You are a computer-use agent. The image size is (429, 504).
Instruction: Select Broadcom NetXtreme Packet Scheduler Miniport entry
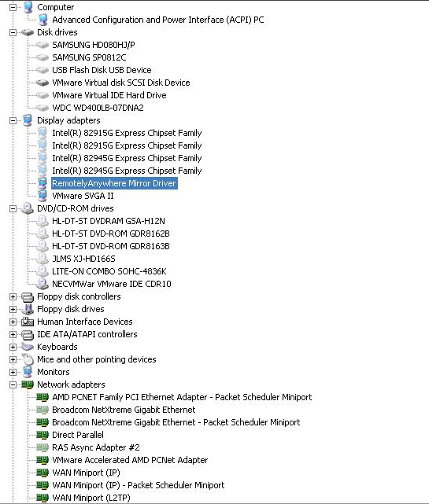tap(176, 422)
